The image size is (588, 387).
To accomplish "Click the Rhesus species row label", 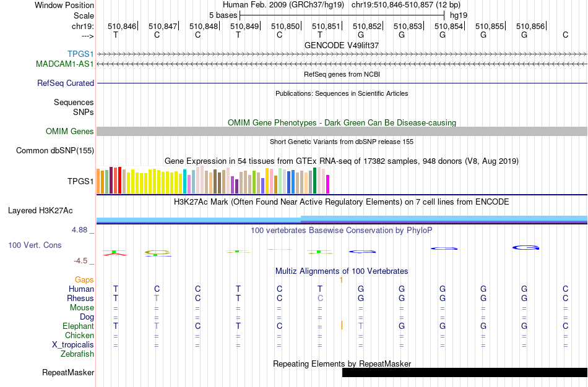I will click(80, 298).
